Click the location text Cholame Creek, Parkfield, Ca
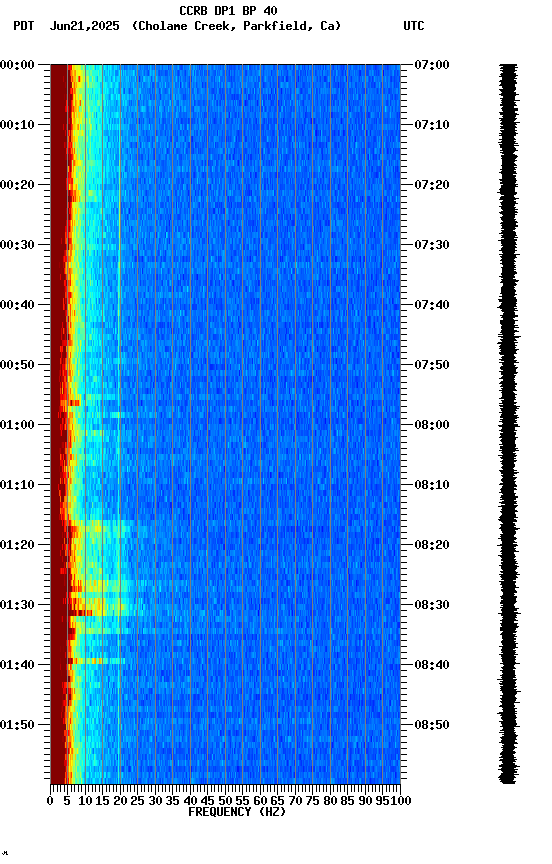The width and height of the screenshot is (552, 864). [x=236, y=26]
